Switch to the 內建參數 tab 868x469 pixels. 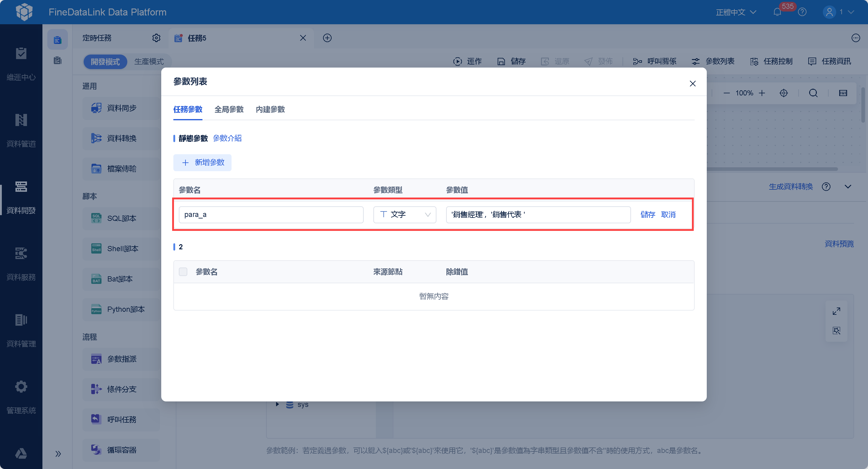[270, 109]
